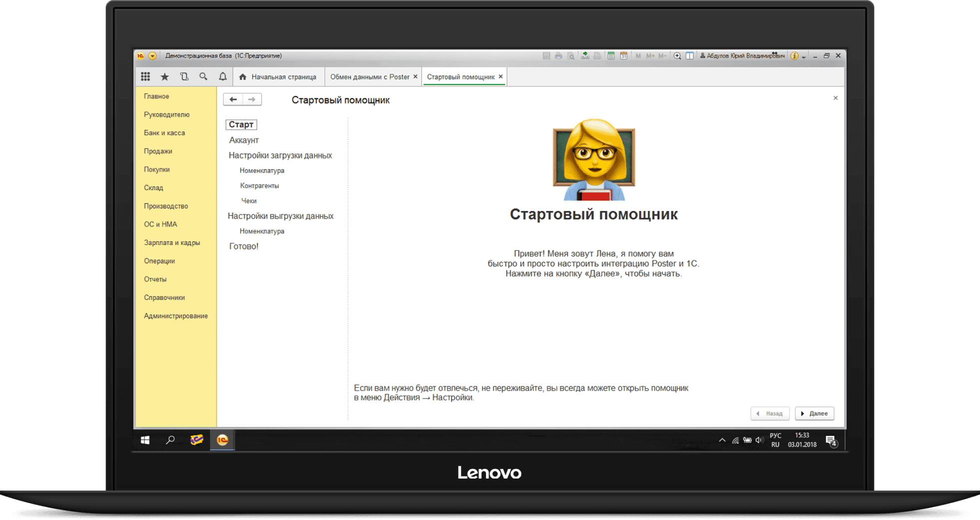Open the sections grid menu icon
This screenshot has height=520, width=980.
145,76
